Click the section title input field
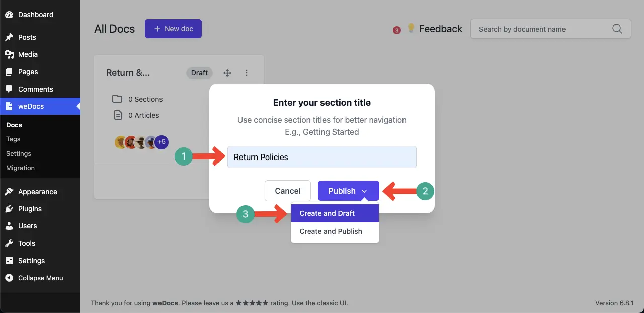The image size is (644, 313). click(321, 157)
